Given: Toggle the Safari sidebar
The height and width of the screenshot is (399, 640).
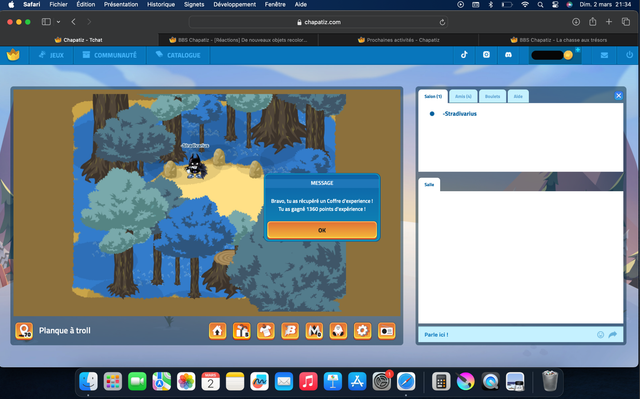Looking at the screenshot, I should (x=46, y=22).
